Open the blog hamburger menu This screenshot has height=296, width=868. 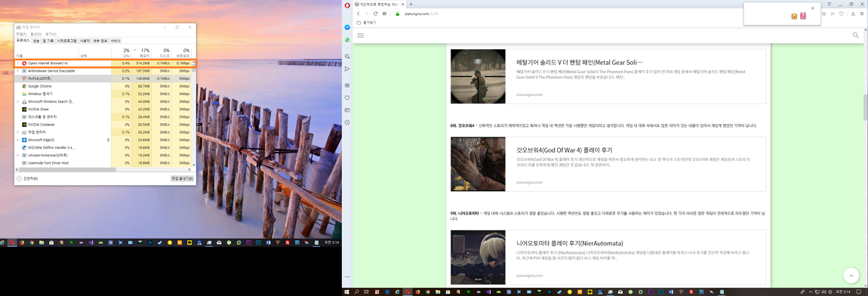pyautogui.click(x=360, y=35)
